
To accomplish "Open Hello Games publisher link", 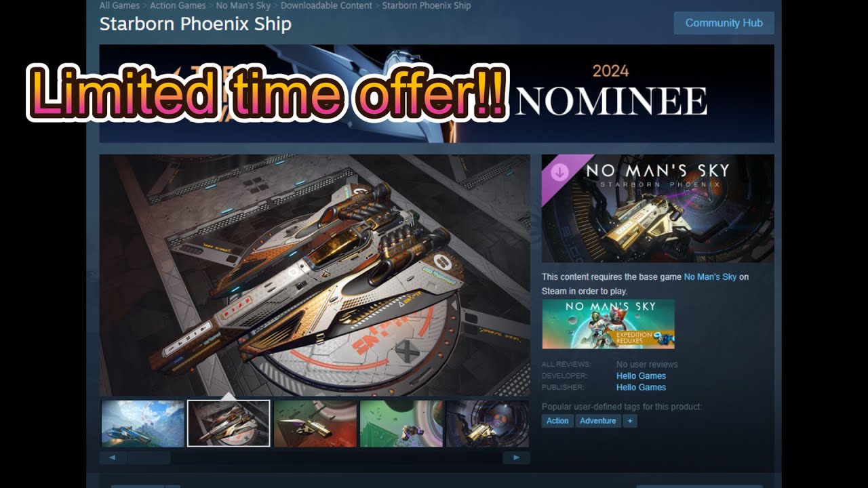I will coord(641,388).
